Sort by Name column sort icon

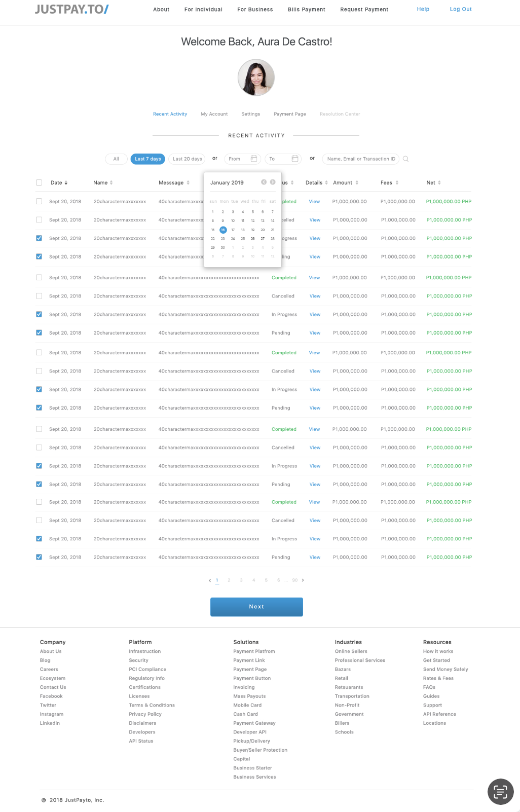[111, 182]
